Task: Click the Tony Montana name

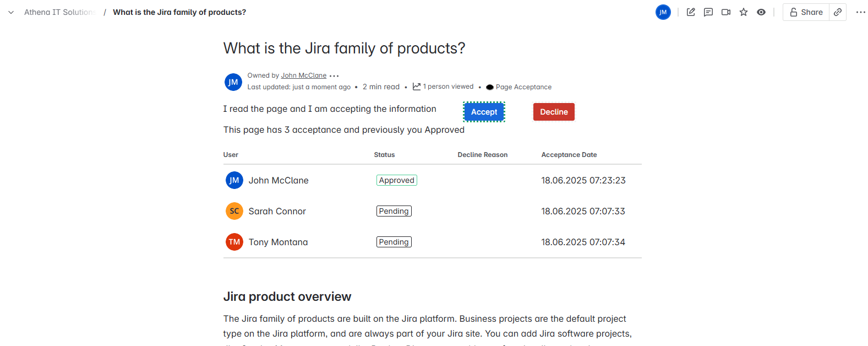Action: [278, 242]
